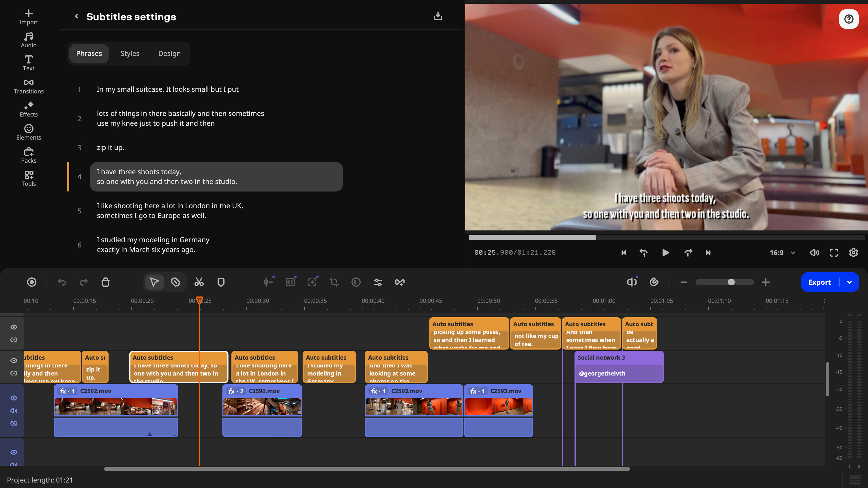Viewport: 868px width, 488px height.
Task: Go back from Subtitles settings
Action: (76, 16)
